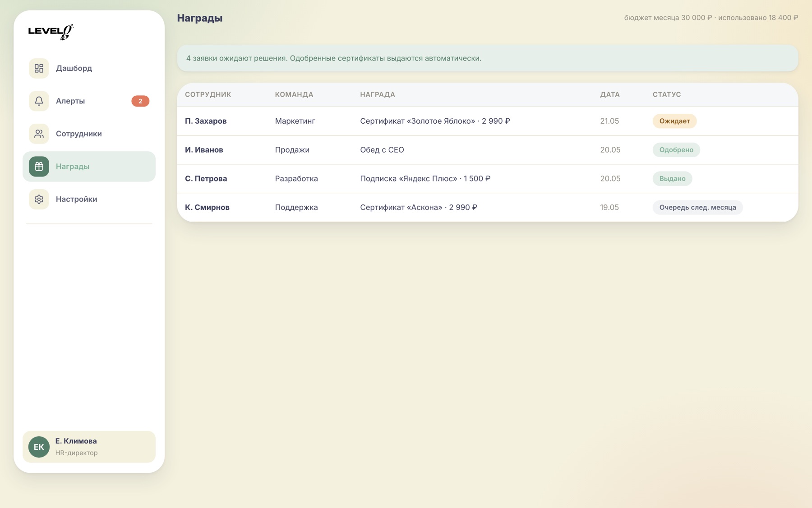Click the Настройки gear icon
The height and width of the screenshot is (508, 812).
(39, 199)
